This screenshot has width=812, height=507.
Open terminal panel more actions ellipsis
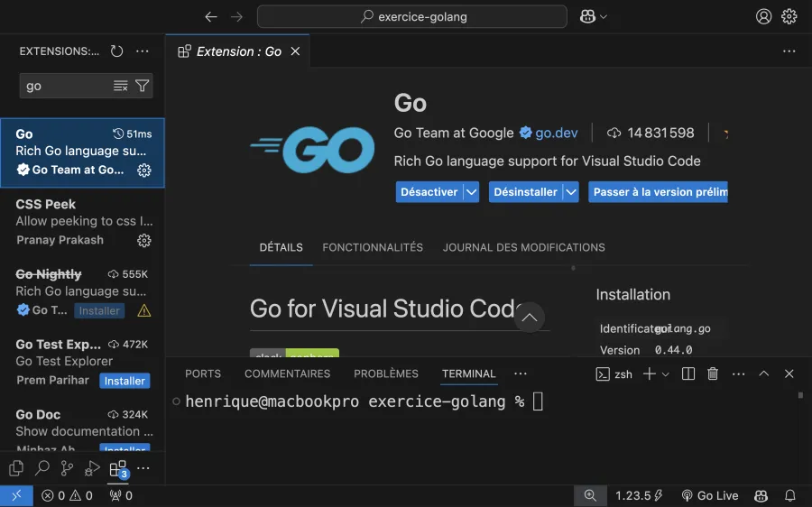[x=738, y=373]
